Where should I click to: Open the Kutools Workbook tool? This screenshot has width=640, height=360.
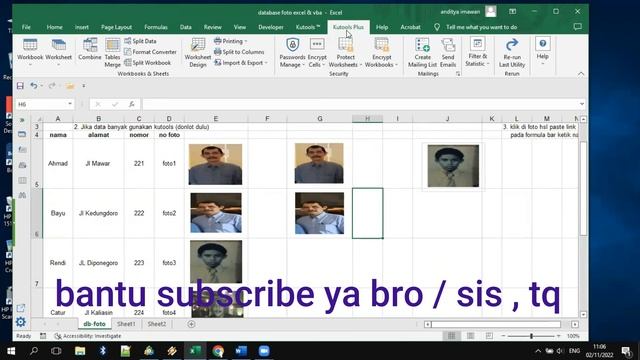(30, 51)
